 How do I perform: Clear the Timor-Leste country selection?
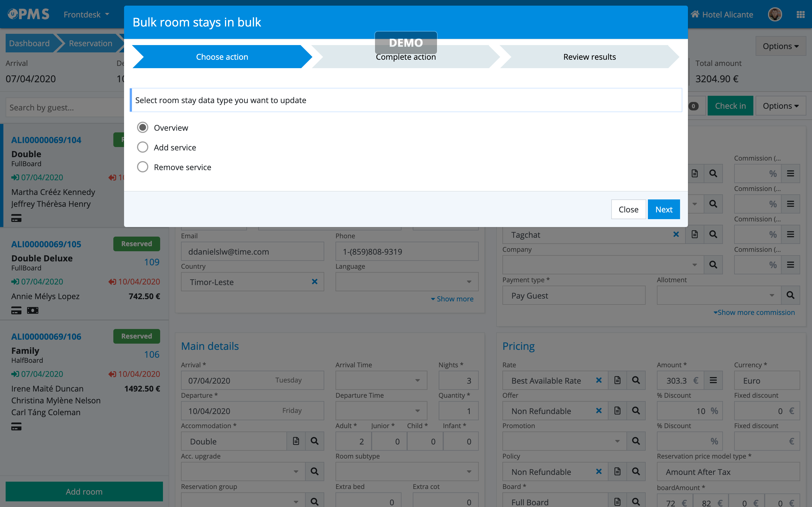coord(314,282)
